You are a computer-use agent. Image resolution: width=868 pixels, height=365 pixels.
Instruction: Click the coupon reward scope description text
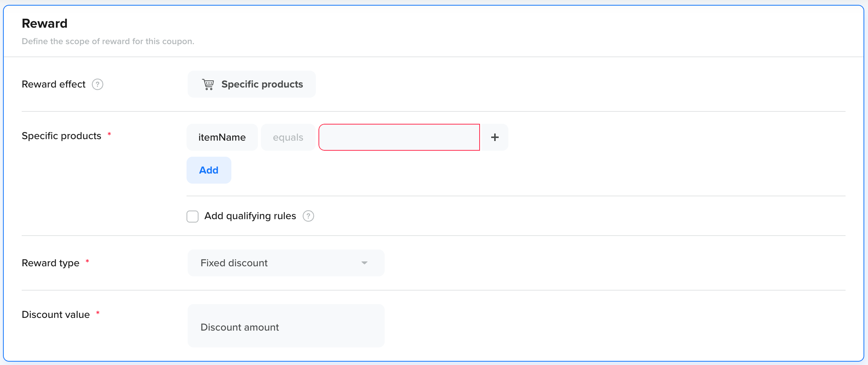pyautogui.click(x=108, y=42)
